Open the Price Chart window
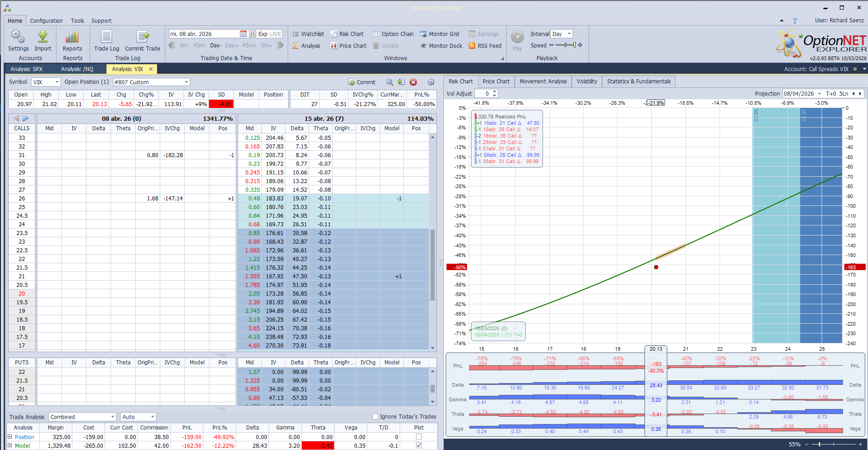868x450 pixels. coord(348,46)
